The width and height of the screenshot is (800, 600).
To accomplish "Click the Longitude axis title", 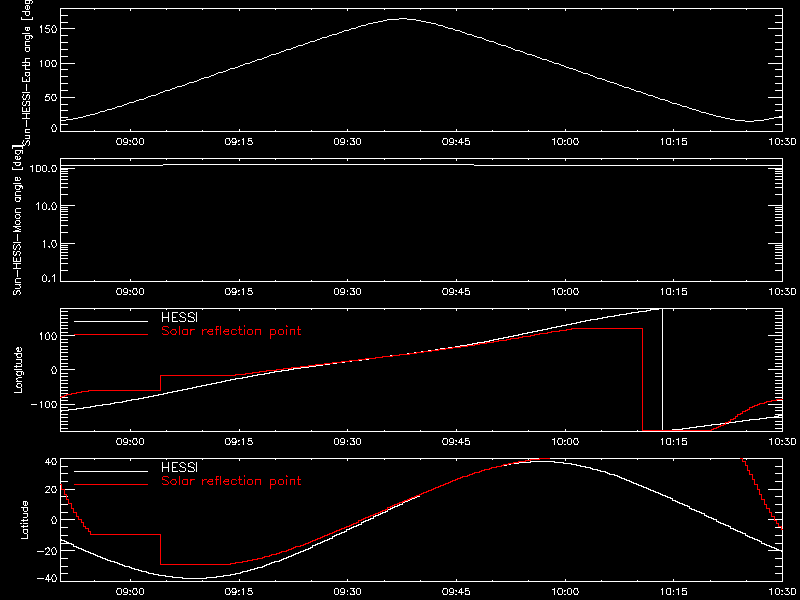I will click(19, 369).
